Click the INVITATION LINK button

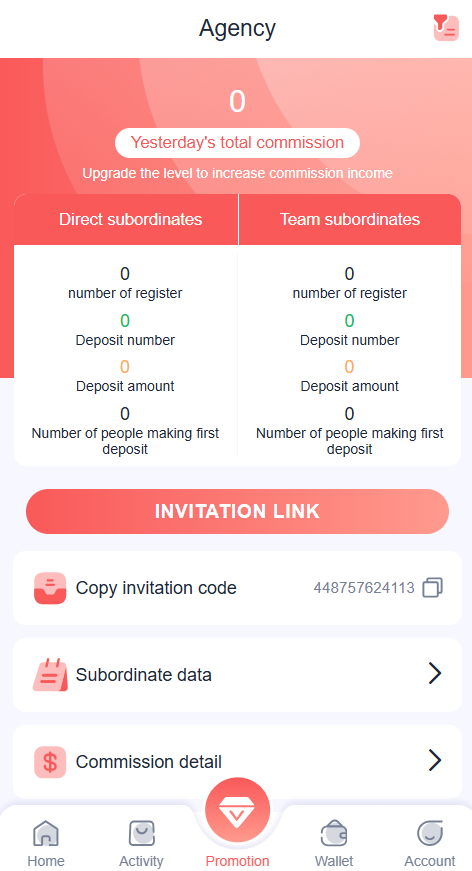click(237, 511)
